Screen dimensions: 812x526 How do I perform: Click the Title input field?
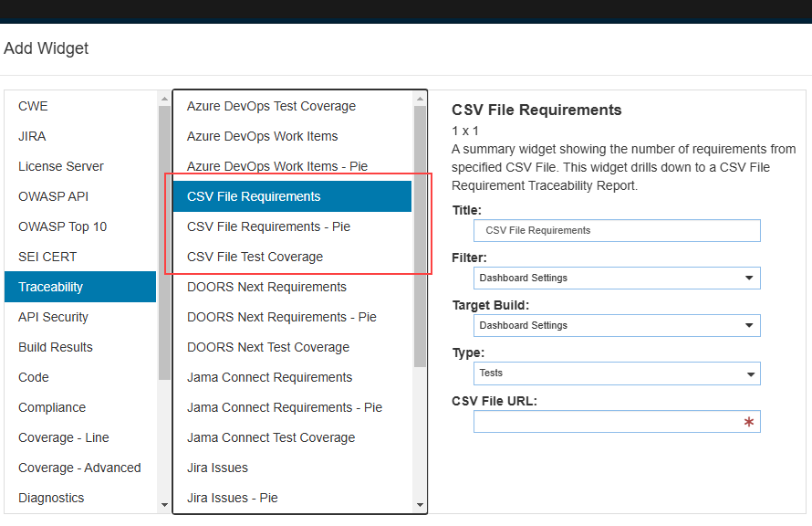pos(617,231)
